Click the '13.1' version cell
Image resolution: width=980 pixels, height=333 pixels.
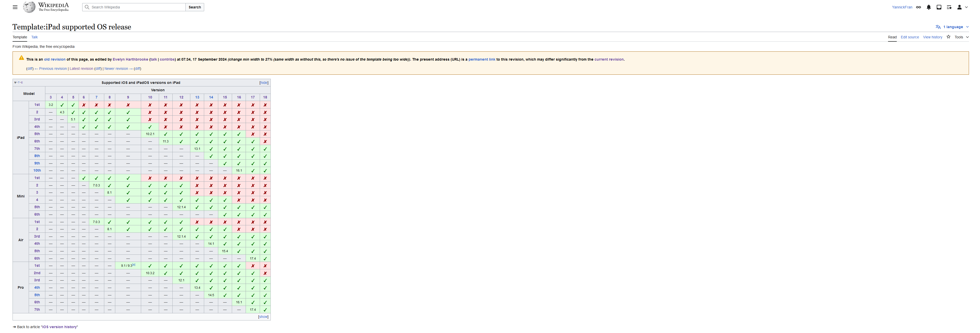click(197, 149)
